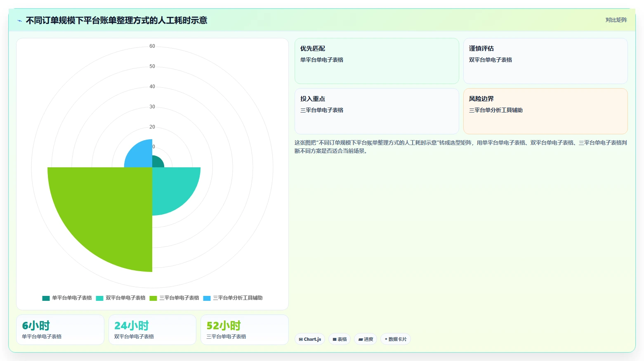Screen dimensions: 644x361
Task: Click the axis tick label 20
Action: [152, 127]
